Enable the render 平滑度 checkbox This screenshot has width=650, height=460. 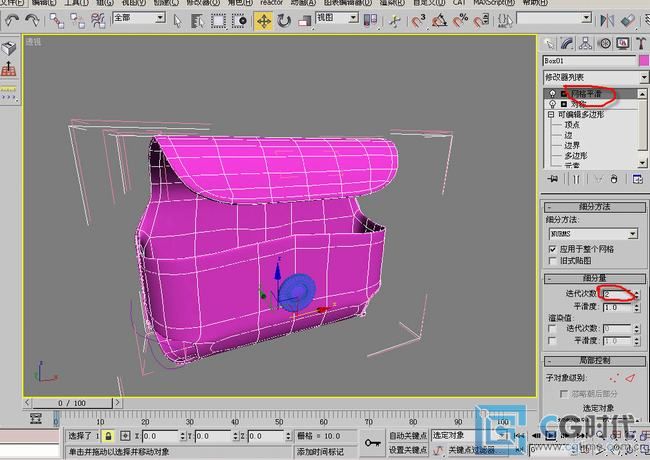click(552, 341)
